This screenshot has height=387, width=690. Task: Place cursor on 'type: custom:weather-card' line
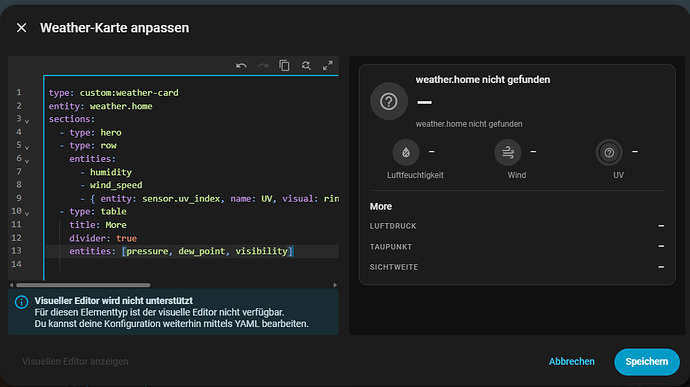[114, 93]
